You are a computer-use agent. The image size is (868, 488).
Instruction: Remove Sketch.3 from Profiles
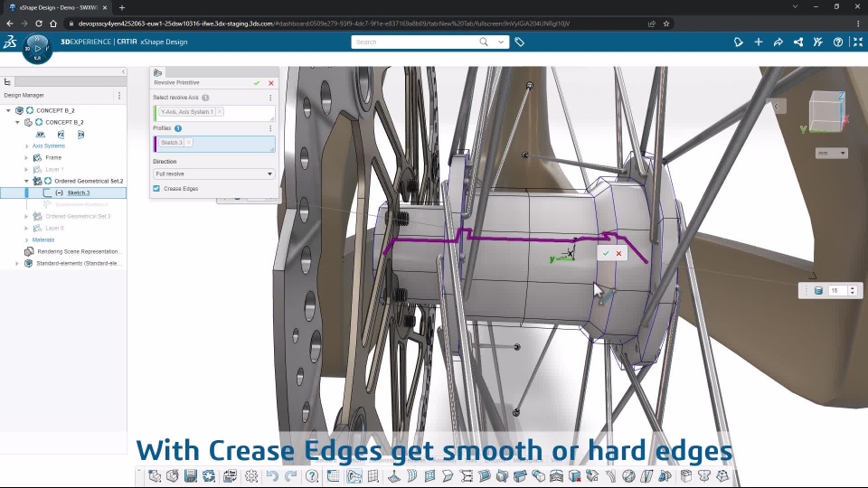tap(189, 142)
